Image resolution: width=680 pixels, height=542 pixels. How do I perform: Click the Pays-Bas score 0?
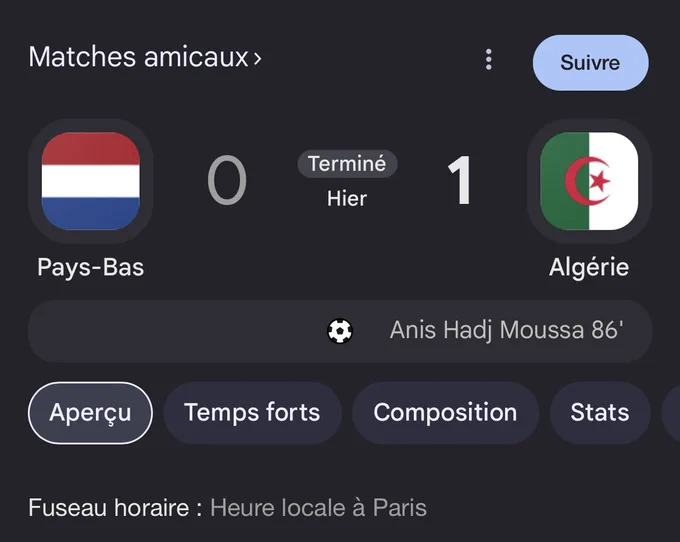227,181
